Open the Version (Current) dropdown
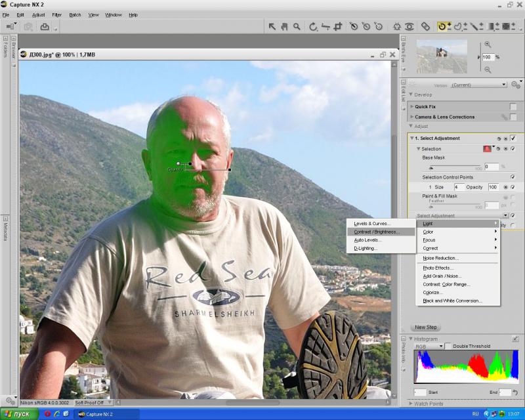The width and height of the screenshot is (525, 420). tap(478, 85)
